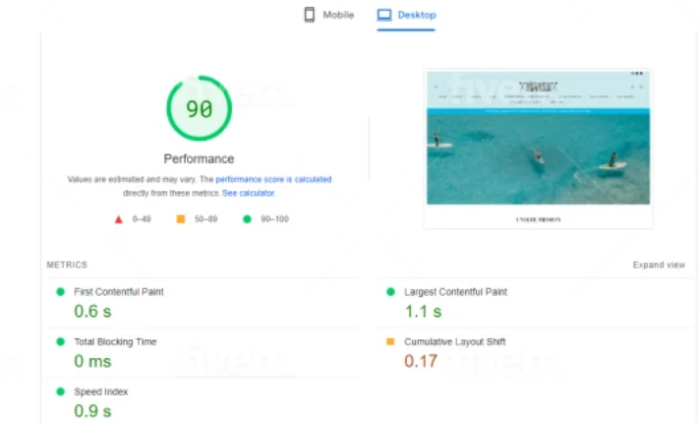The height and width of the screenshot is (423, 700).
Task: Click the '0 ms' value
Action: point(92,361)
